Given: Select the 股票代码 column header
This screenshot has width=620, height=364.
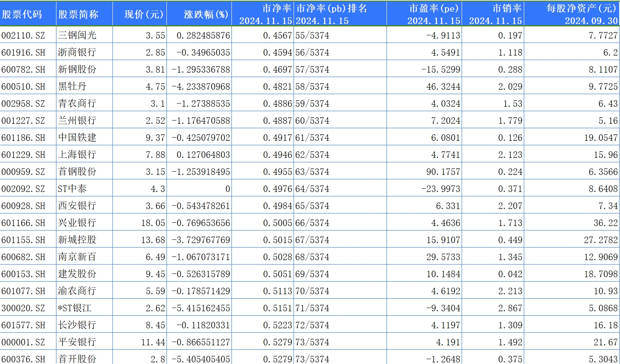Looking at the screenshot, I should click(x=22, y=15).
